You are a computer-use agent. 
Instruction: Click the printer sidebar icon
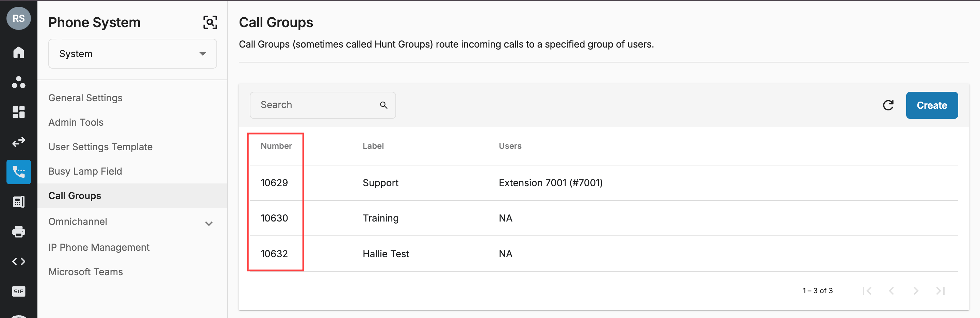[x=19, y=231]
